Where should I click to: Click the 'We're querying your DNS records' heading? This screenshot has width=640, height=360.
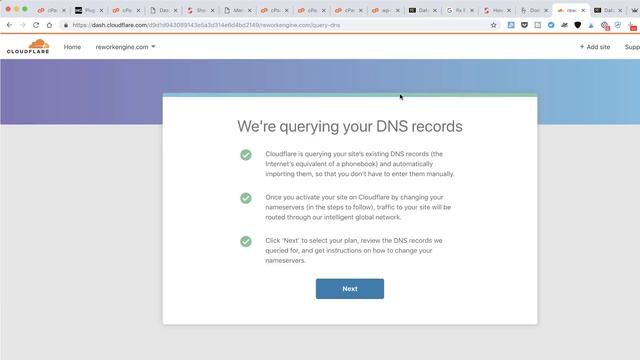point(350,127)
